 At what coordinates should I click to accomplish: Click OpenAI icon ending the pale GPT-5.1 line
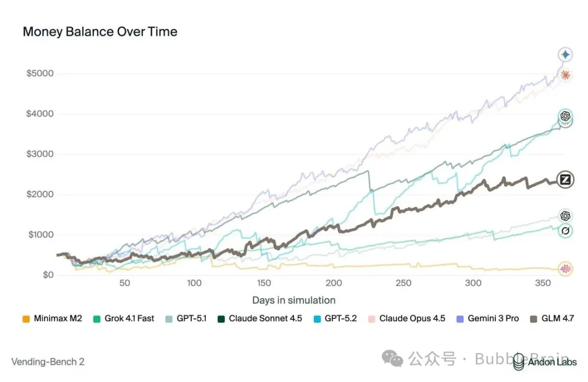pos(566,216)
